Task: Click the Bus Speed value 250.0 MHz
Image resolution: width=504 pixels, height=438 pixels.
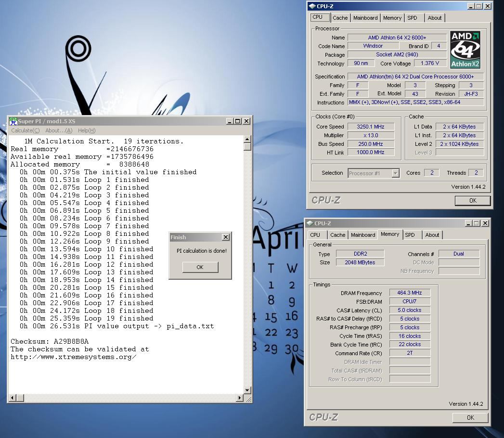Action: pos(371,144)
